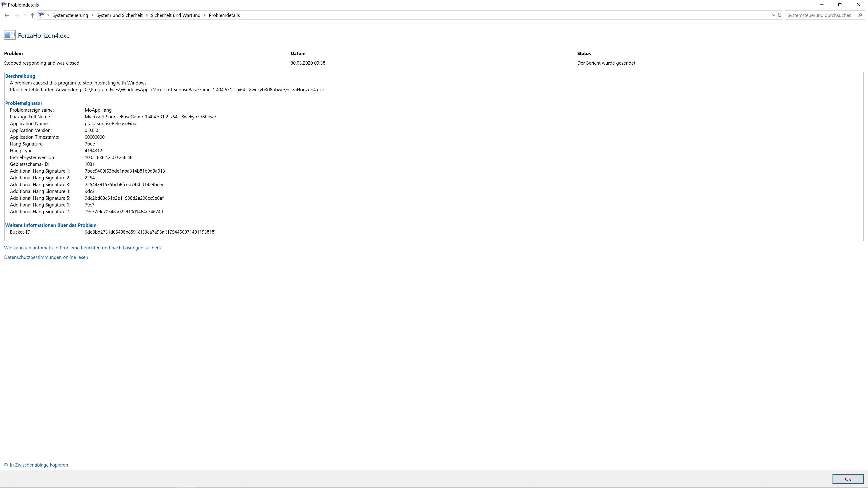This screenshot has width=868, height=488.
Task: Expand chevron after Systemsteuerung breadcrumb
Action: pos(92,15)
